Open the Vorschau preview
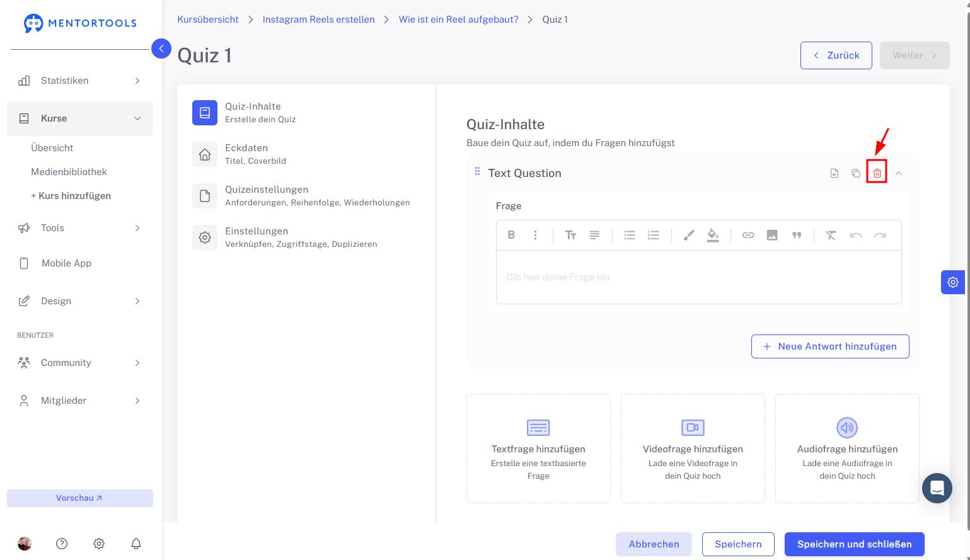970x560 pixels. [x=80, y=498]
